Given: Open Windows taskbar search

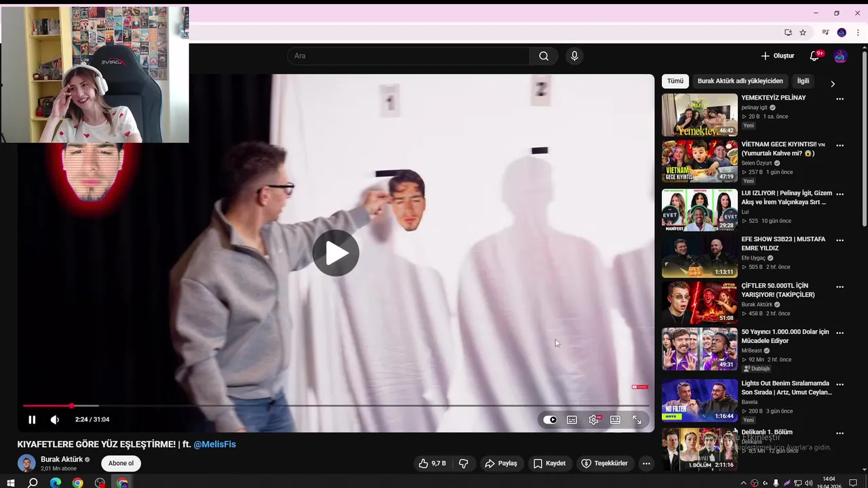Looking at the screenshot, I should [x=33, y=483].
